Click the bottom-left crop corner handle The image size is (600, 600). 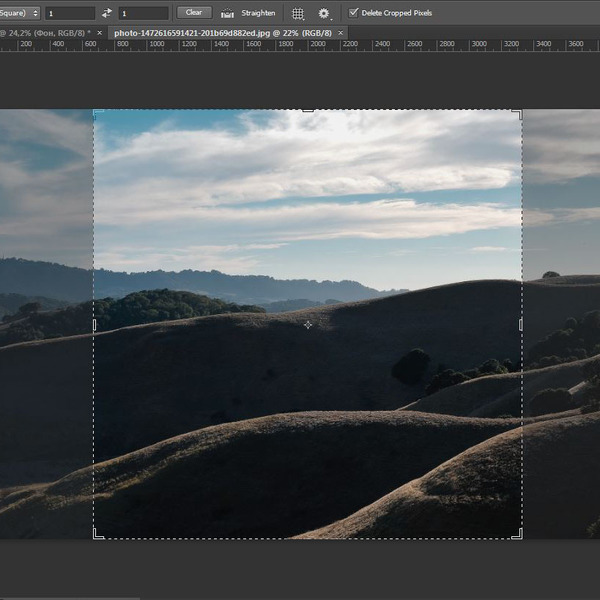pyautogui.click(x=97, y=535)
